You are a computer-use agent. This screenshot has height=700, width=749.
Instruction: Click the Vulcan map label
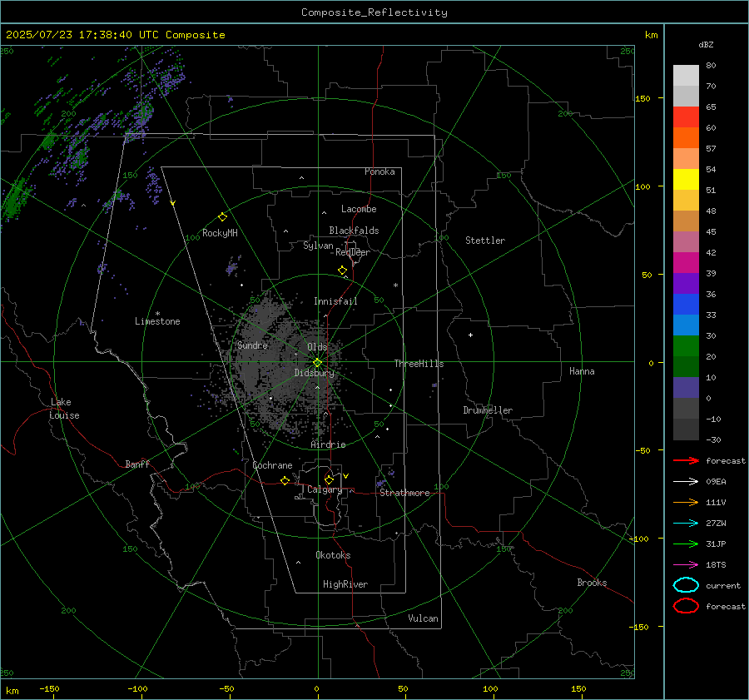pos(423,618)
